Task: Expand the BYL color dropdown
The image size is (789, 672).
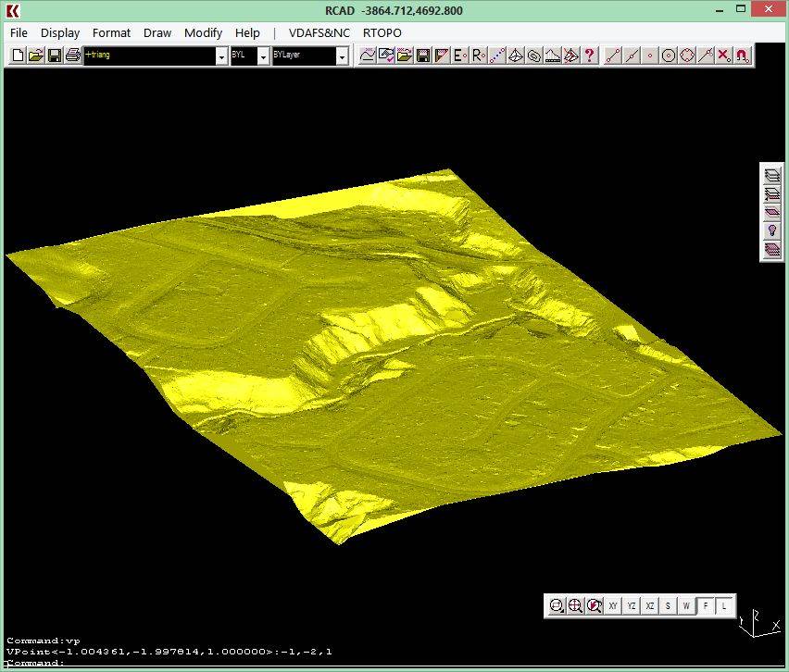Action: click(x=263, y=56)
